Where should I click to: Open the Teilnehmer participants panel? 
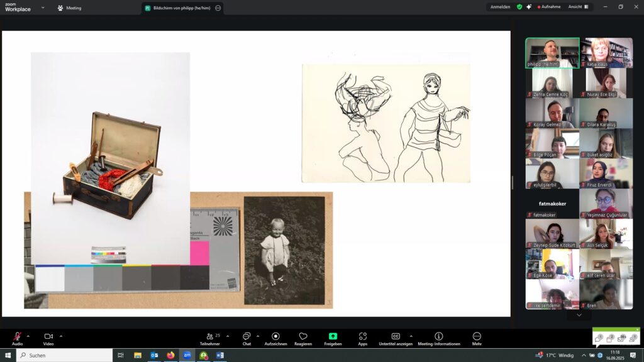[209, 337]
